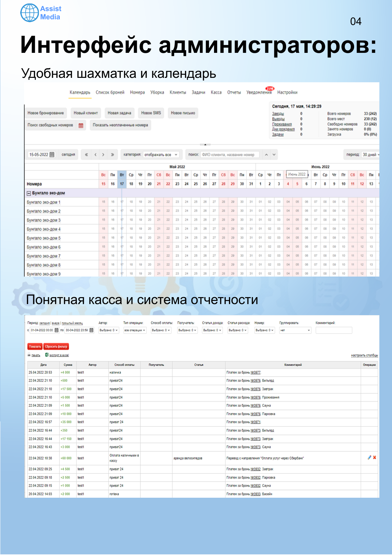
Task: Collapse the top panel with the small triangle handle
Action: click(x=205, y=145)
